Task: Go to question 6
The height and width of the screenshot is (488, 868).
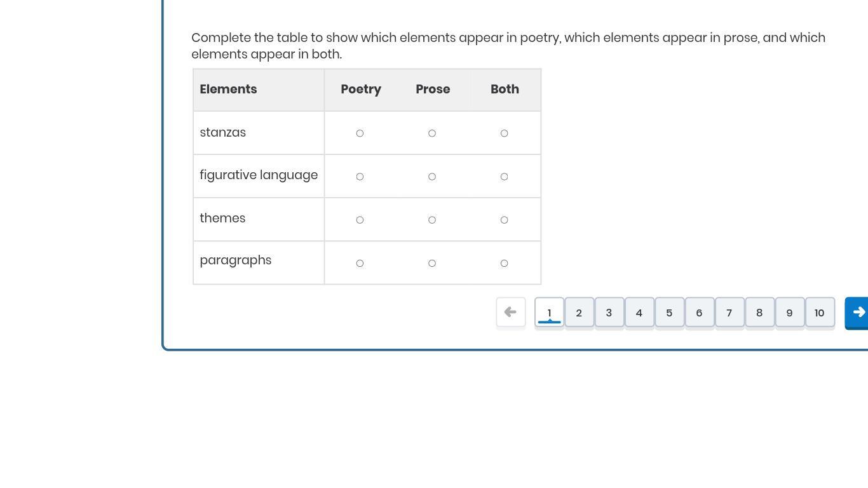Action: (x=699, y=313)
